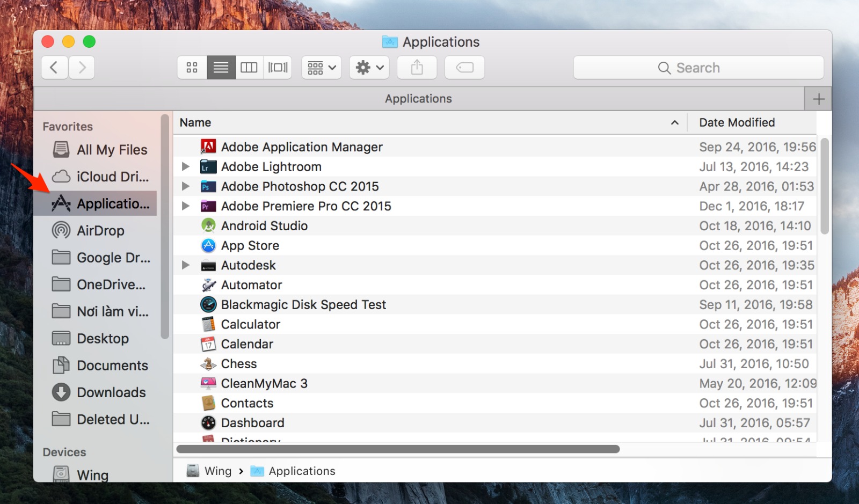Image resolution: width=859 pixels, height=504 pixels.
Task: Click Wing in the path bar
Action: [209, 471]
